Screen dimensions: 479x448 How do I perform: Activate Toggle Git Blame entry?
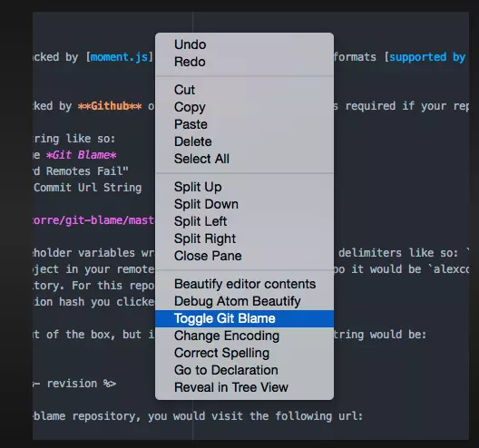[x=244, y=318]
